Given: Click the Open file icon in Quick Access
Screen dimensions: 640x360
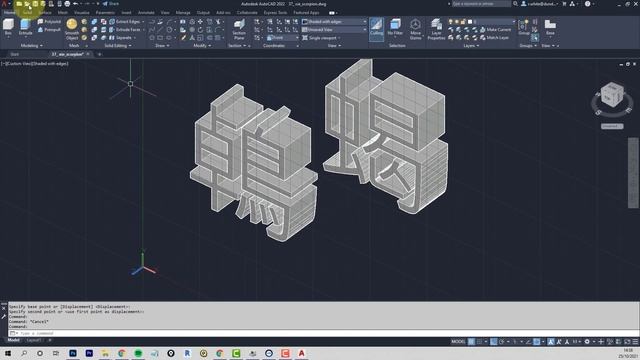Looking at the screenshot, I should (27, 4).
